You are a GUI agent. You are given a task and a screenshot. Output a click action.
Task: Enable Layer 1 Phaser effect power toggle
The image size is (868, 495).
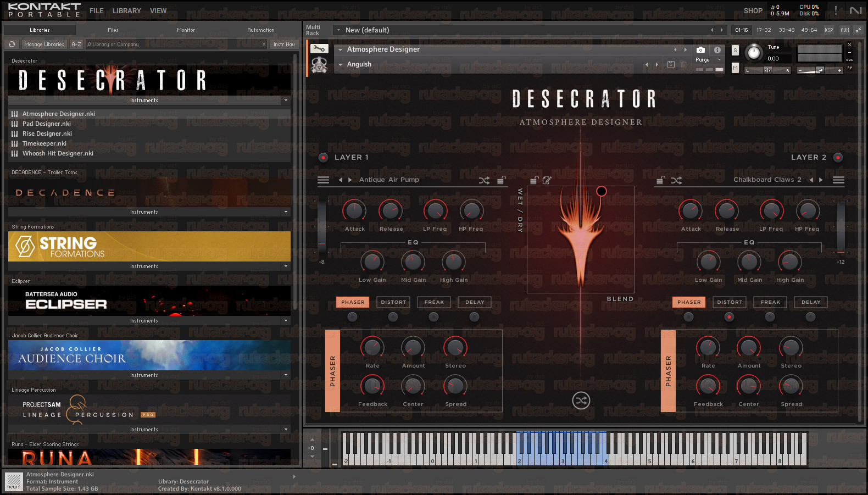pos(353,316)
